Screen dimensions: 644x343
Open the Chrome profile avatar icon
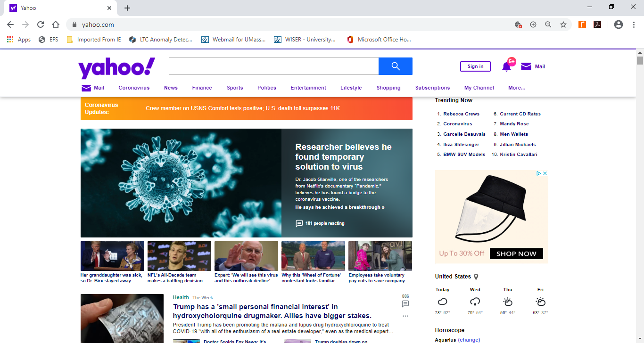pyautogui.click(x=619, y=24)
